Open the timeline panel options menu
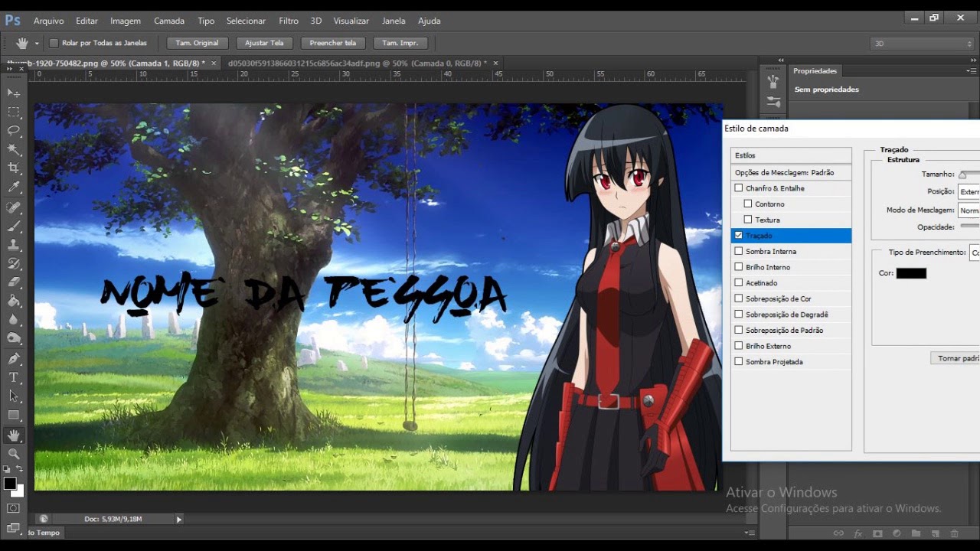Image resolution: width=980 pixels, height=551 pixels. [x=750, y=533]
